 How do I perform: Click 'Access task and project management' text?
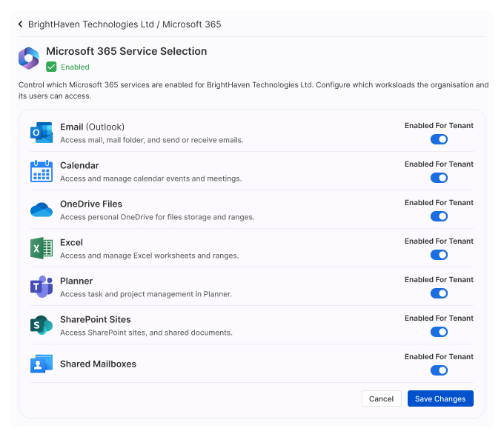coord(146,294)
